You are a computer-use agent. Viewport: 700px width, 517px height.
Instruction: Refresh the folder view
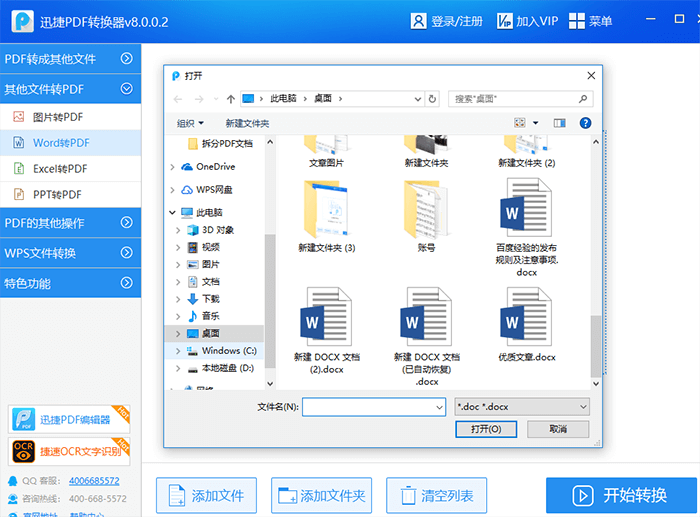pos(432,99)
